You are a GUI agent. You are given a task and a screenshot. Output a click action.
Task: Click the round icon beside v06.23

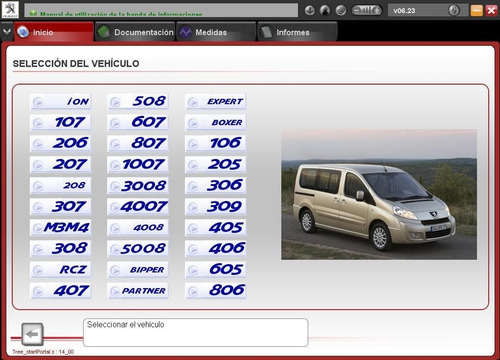(x=454, y=10)
